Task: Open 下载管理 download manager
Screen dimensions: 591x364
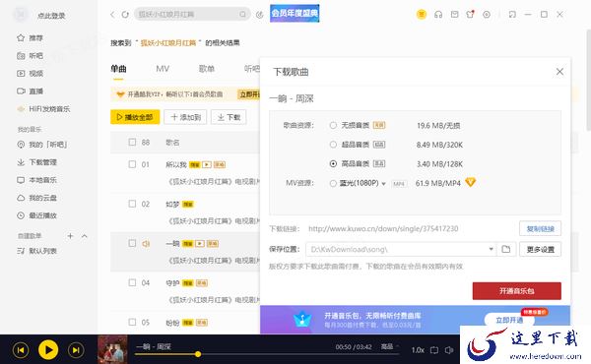Action: (36, 162)
